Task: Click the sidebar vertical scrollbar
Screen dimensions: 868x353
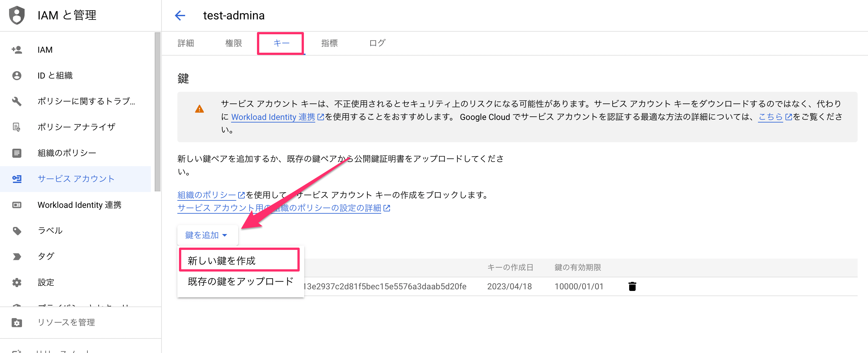Action: pyautogui.click(x=157, y=112)
